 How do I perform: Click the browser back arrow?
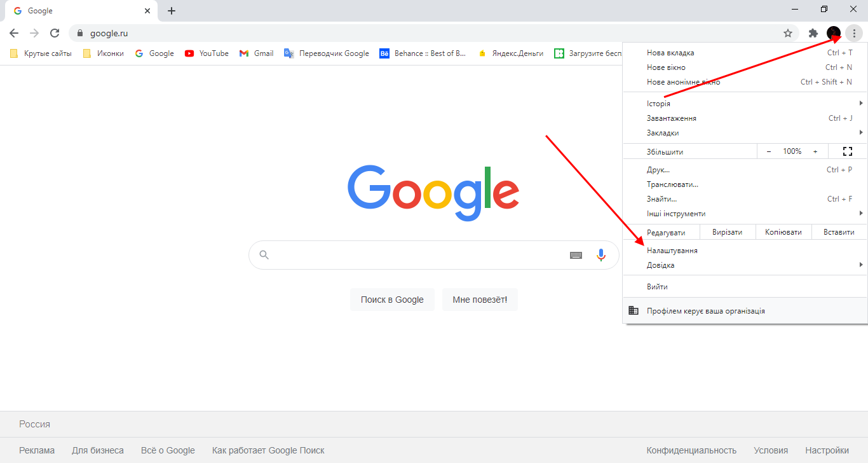[14, 33]
